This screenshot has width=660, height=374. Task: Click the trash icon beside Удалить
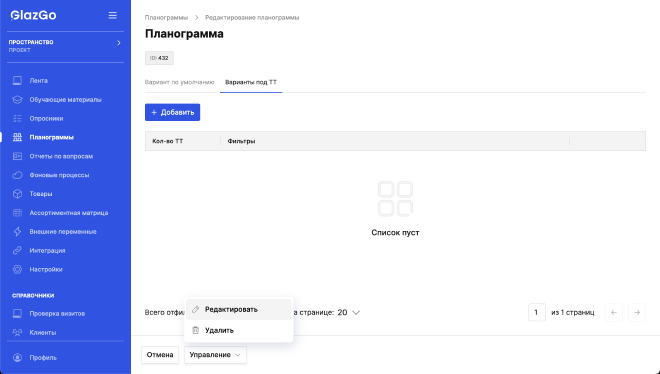pyautogui.click(x=195, y=330)
